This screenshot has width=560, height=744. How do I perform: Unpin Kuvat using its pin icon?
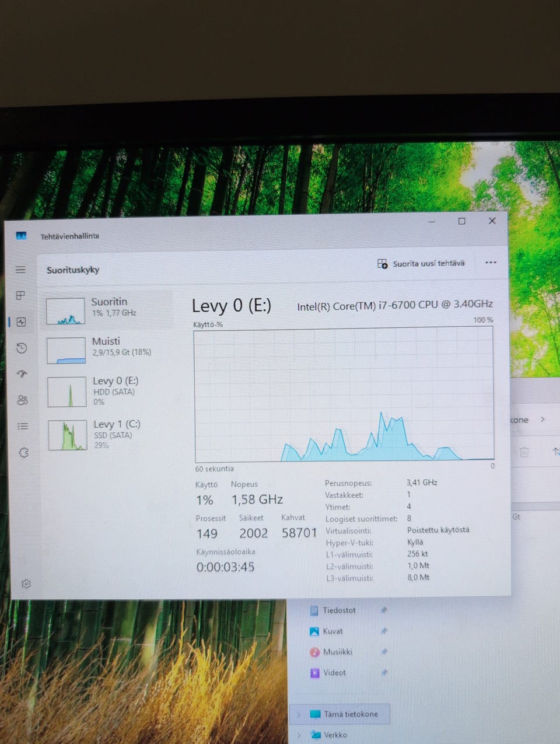point(384,631)
